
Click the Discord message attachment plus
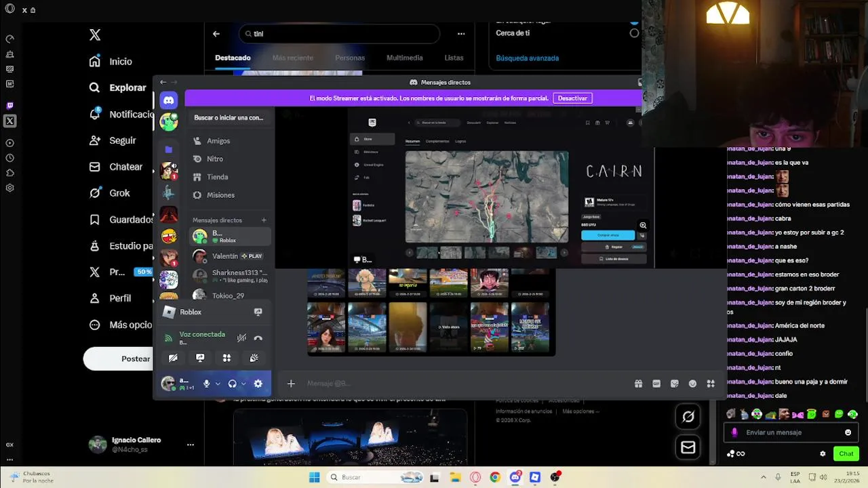pyautogui.click(x=291, y=384)
